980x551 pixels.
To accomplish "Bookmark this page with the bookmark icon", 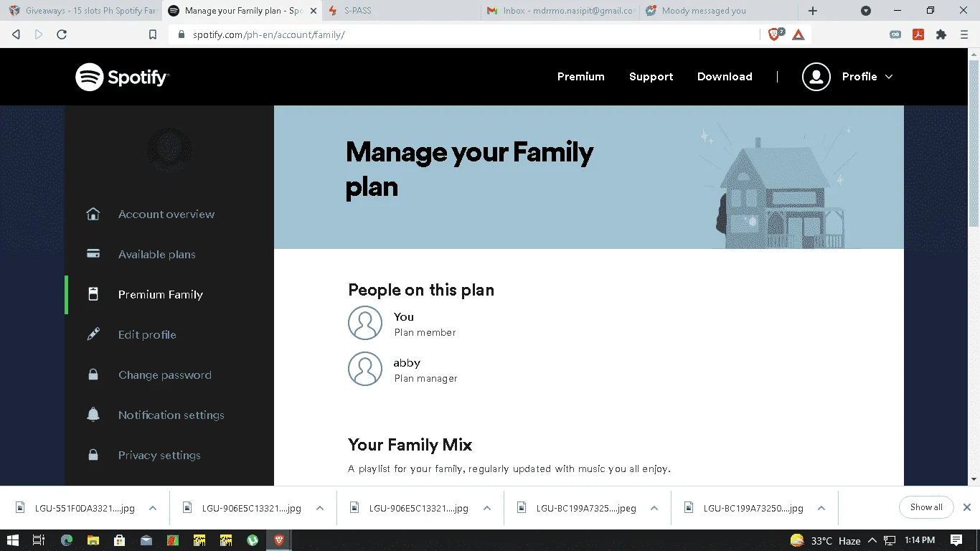I will click(x=152, y=34).
